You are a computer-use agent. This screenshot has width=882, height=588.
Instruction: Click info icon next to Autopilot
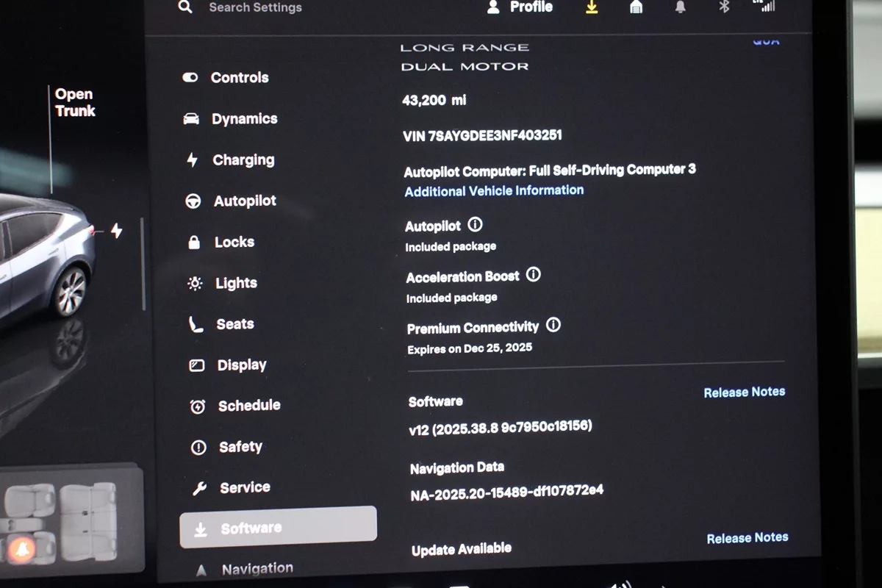(x=476, y=225)
